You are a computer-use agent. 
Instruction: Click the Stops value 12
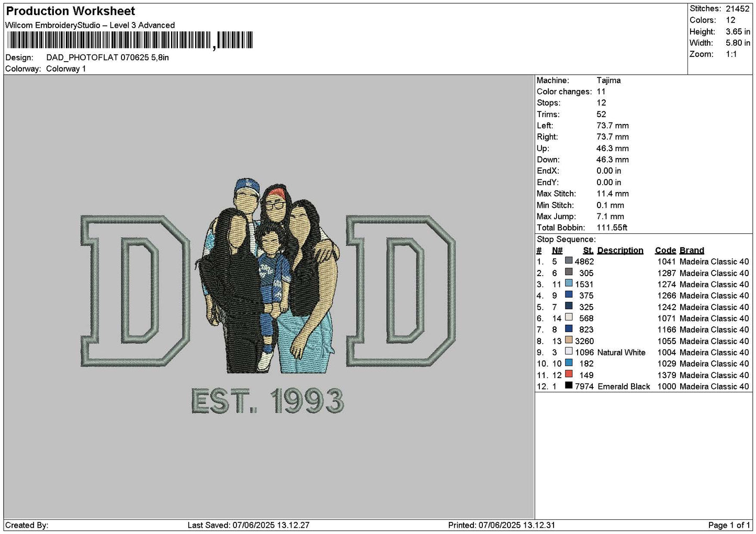pos(601,103)
